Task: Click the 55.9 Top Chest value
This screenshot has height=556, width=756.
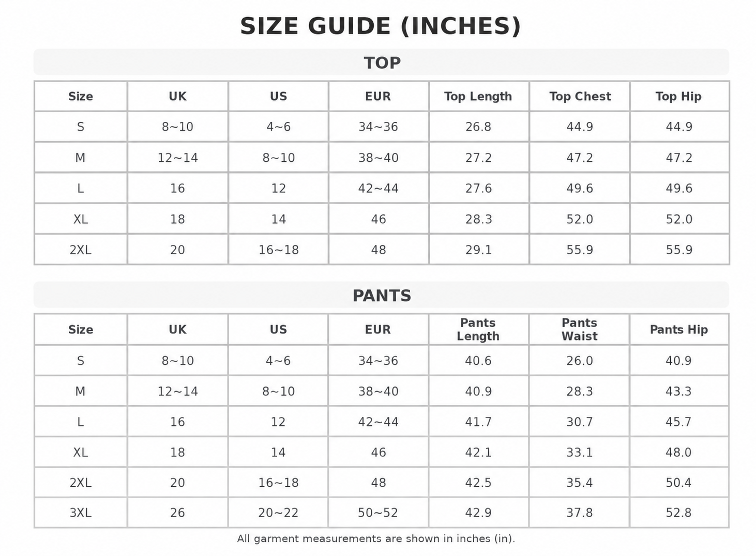Action: point(580,250)
